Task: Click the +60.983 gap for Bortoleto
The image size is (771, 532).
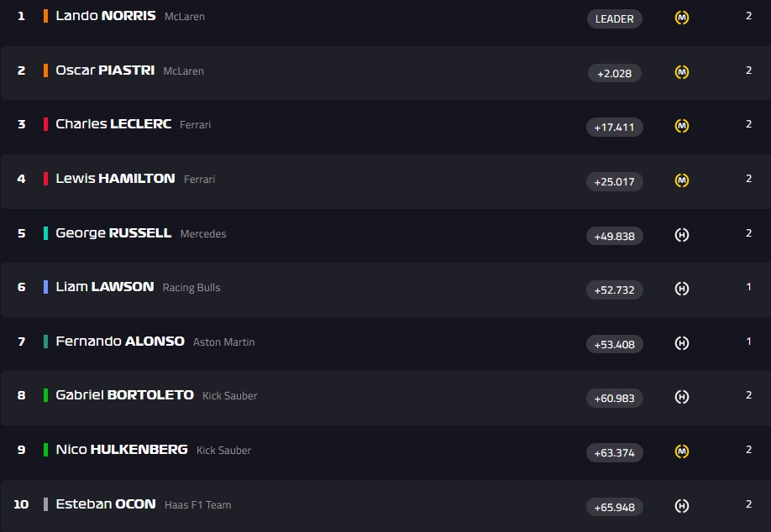Action: click(615, 398)
